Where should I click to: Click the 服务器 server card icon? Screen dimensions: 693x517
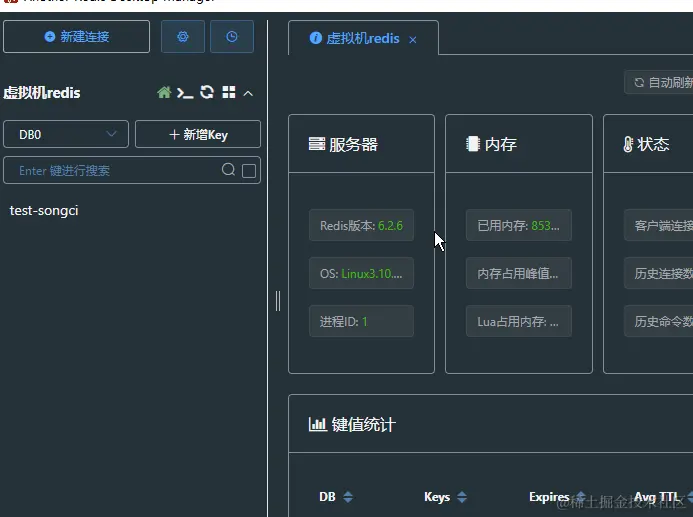[316, 144]
